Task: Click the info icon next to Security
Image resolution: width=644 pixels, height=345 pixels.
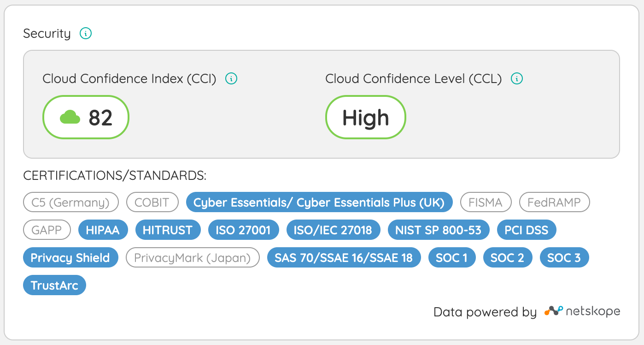Action: point(86,34)
